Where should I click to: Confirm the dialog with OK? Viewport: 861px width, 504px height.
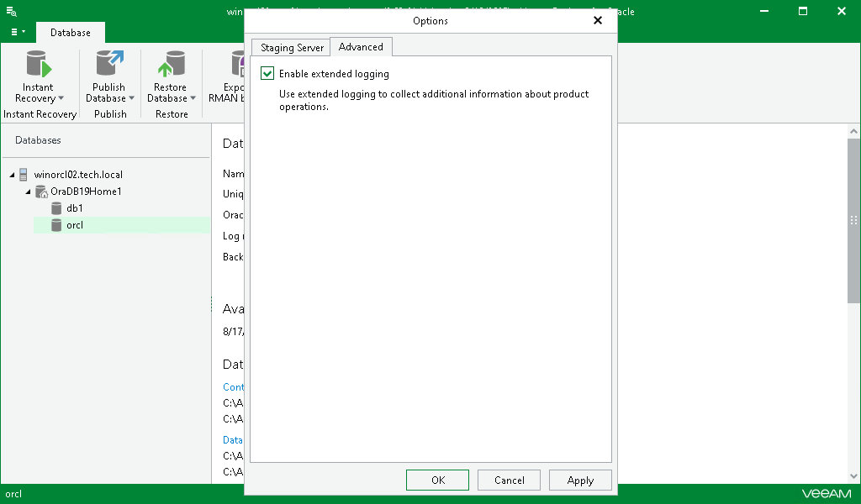tap(437, 480)
